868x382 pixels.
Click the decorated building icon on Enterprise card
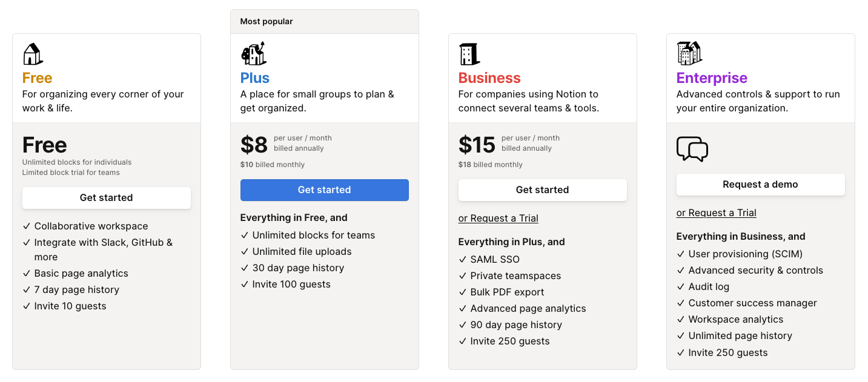coord(689,53)
